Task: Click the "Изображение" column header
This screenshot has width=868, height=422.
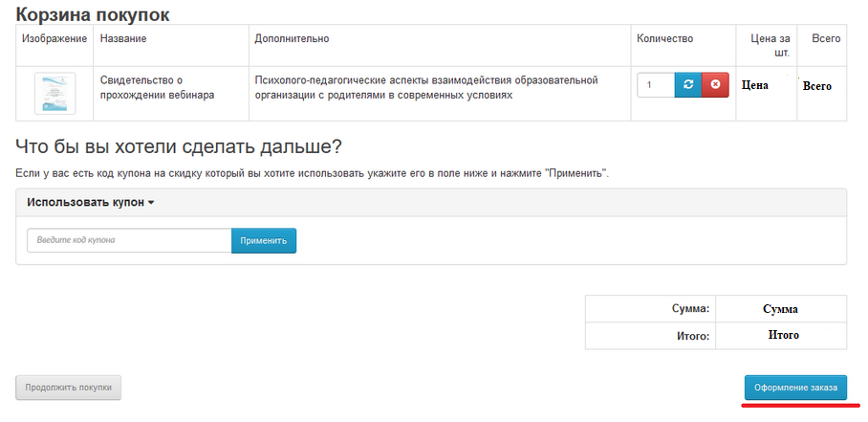Action: click(54, 38)
